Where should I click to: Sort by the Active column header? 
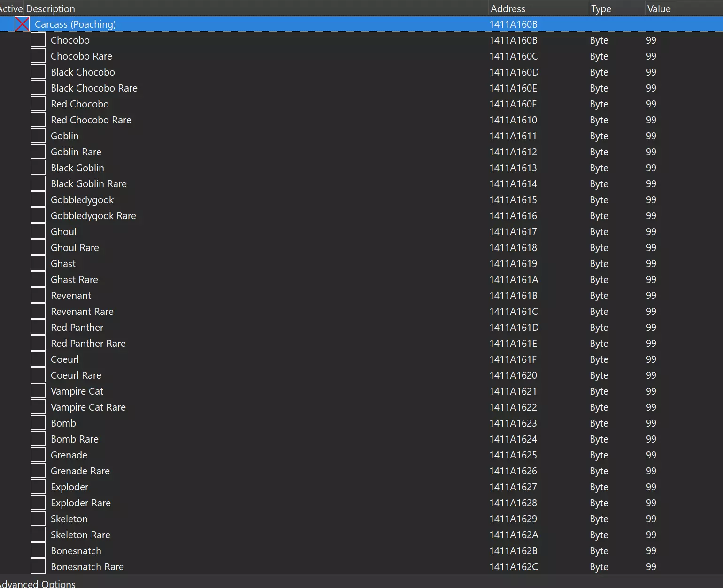click(x=11, y=8)
